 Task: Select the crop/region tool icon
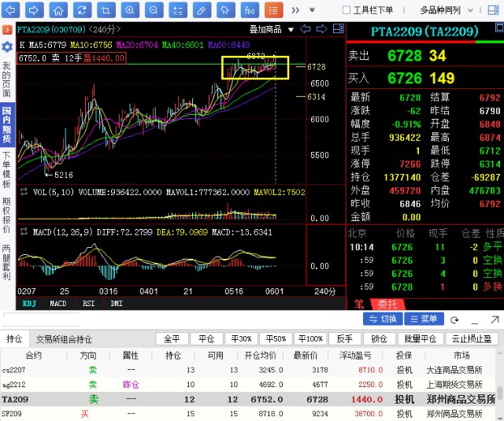[106, 10]
